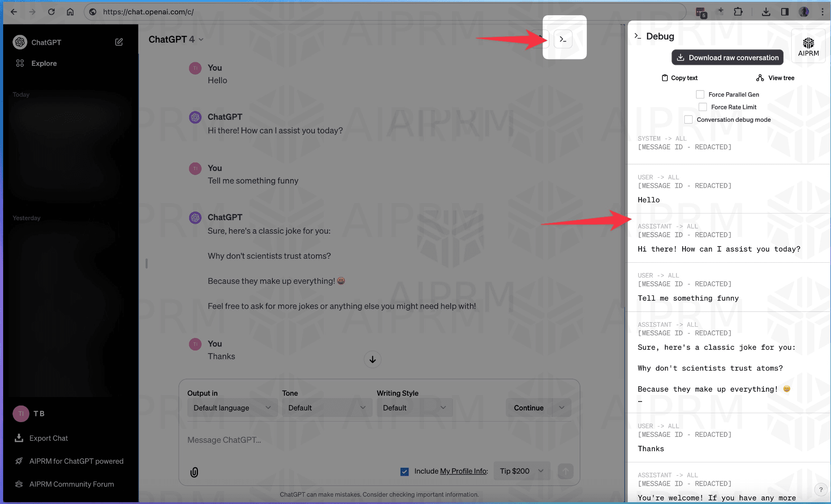This screenshot has height=504, width=831.
Task: Click Download raw conversation button
Action: (x=727, y=57)
